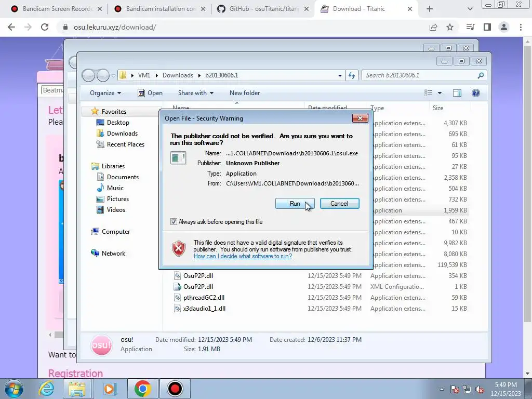Viewport: 532px width, 399px height.
Task: Show hidden system tray icons
Action: 442,389
